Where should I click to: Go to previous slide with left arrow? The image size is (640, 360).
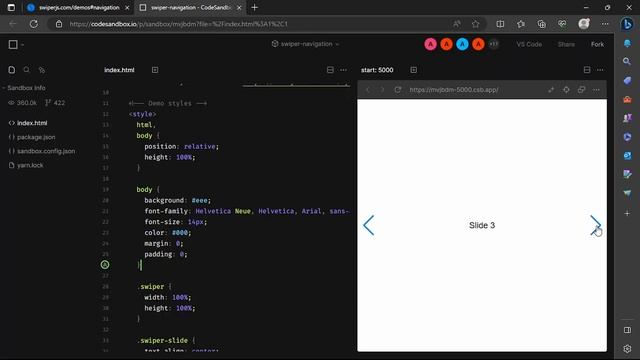[369, 225]
